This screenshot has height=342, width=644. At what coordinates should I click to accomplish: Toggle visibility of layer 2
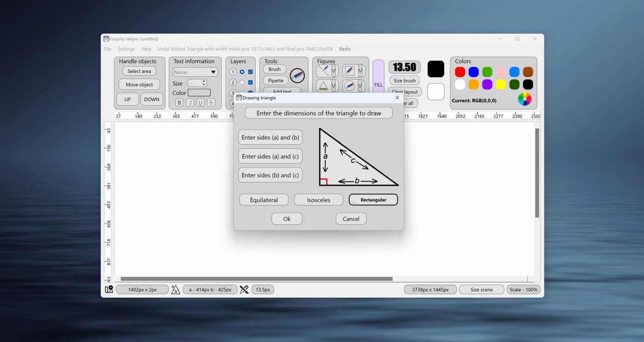tap(250, 82)
